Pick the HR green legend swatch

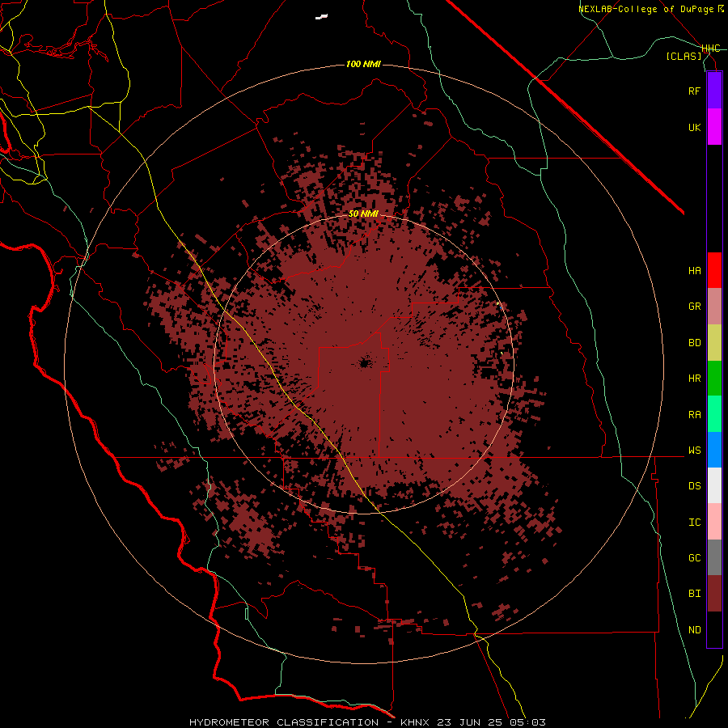[714, 379]
